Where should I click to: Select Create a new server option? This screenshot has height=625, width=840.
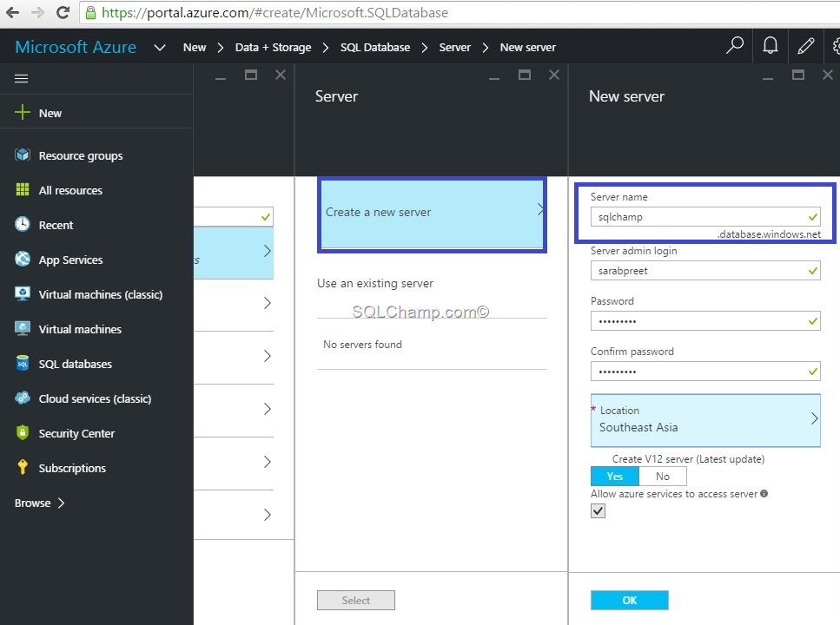point(432,214)
